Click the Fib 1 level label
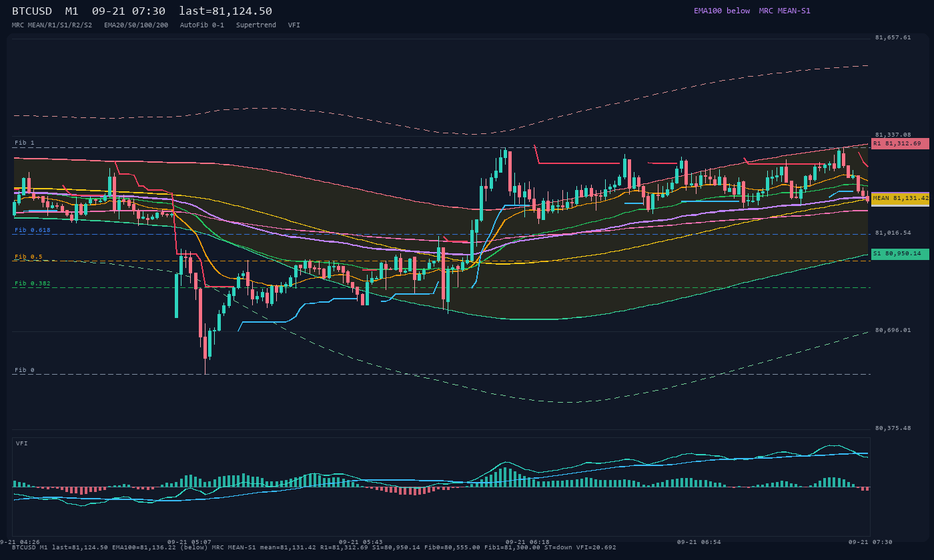934x560 pixels. coord(25,143)
